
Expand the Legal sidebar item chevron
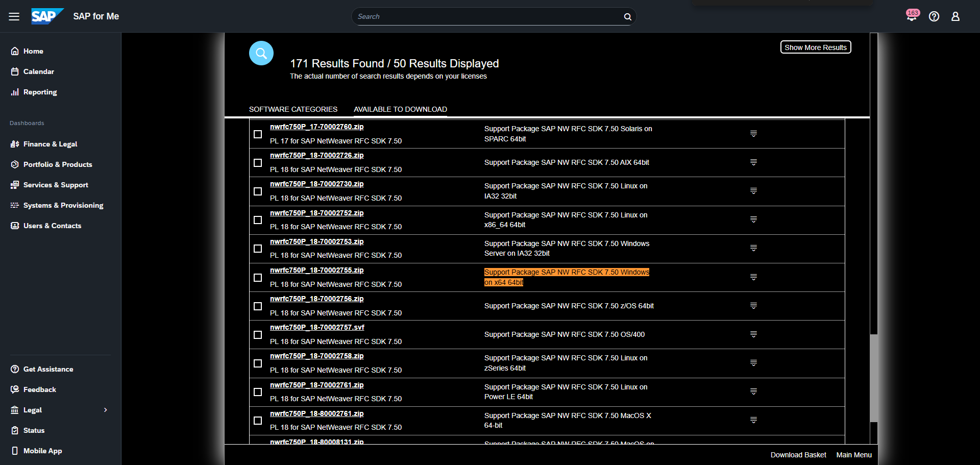click(x=106, y=410)
